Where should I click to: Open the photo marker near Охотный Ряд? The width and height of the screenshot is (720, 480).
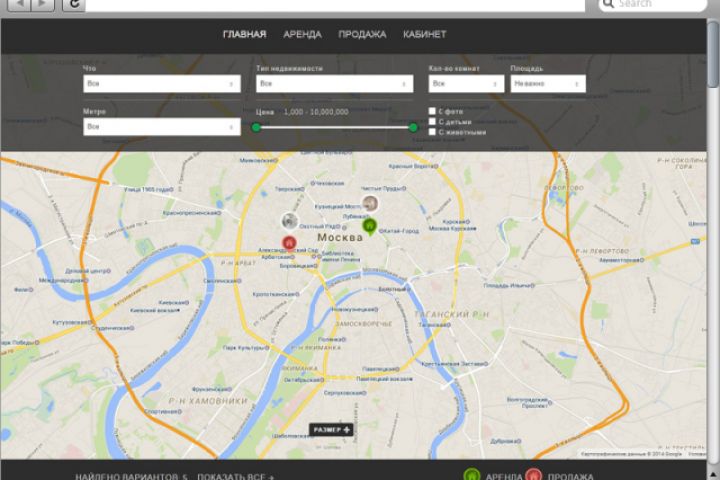click(290, 221)
